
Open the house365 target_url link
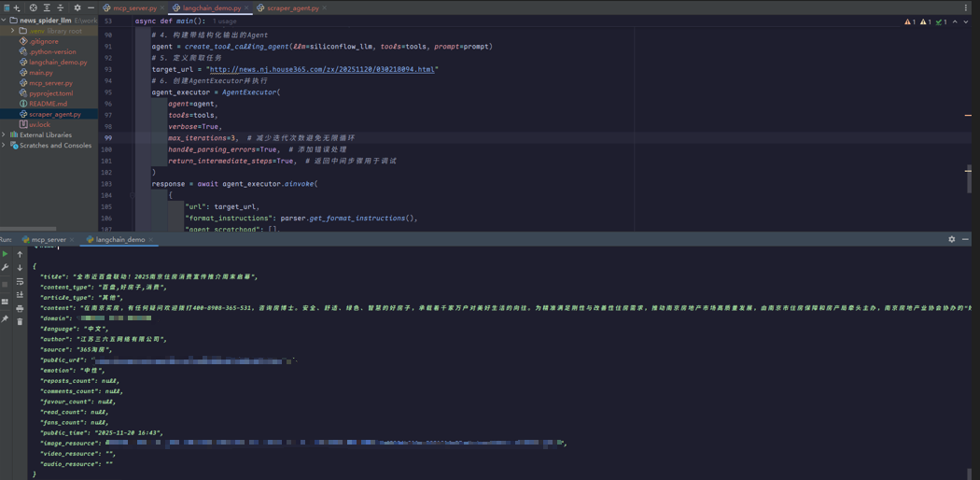click(x=321, y=69)
